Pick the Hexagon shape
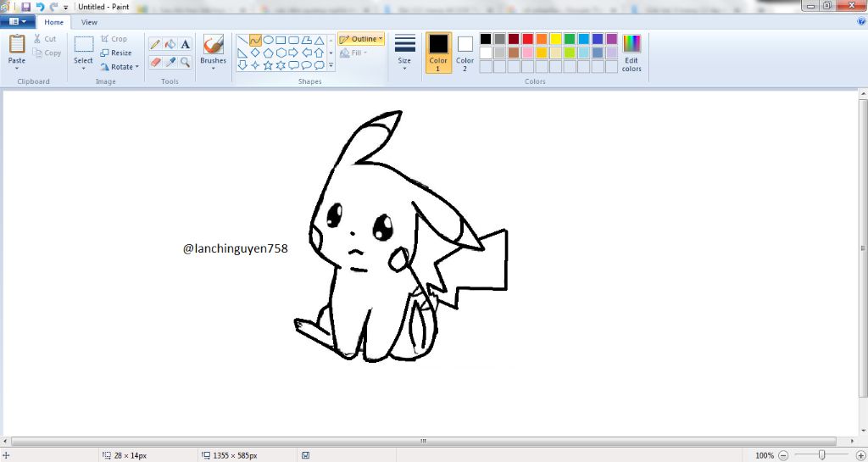The height and width of the screenshot is (462, 868). click(281, 53)
